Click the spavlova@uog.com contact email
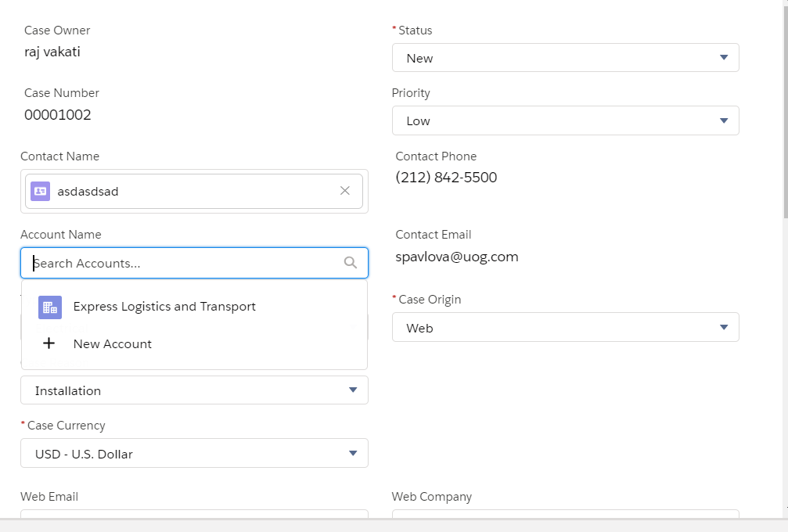The image size is (788, 532). point(456,257)
